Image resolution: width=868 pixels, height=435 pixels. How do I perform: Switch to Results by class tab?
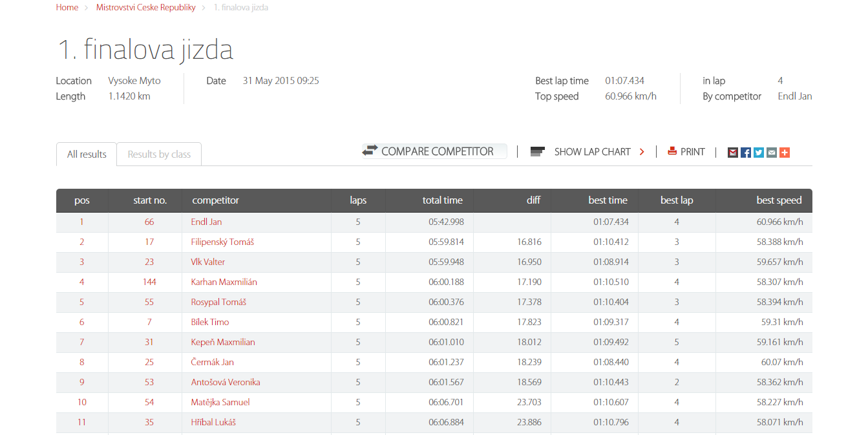point(159,154)
